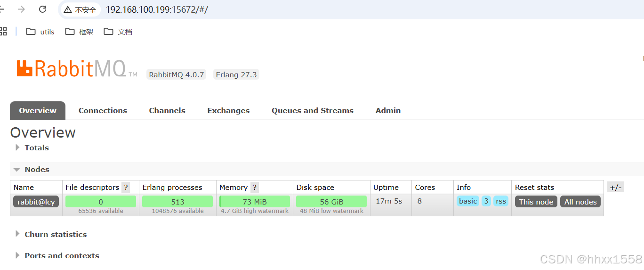644x270 pixels.
Task: Go to the Queues and Streams tab
Action: pyautogui.click(x=313, y=111)
